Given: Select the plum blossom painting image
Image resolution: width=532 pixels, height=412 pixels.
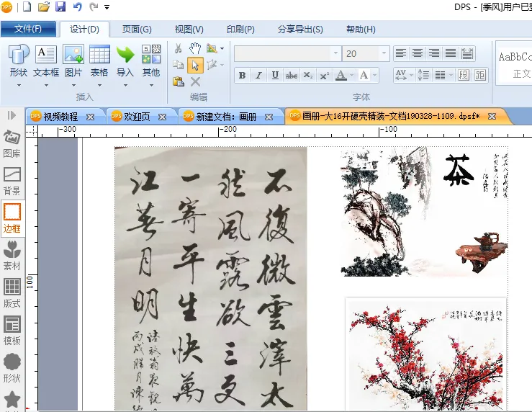Looking at the screenshot, I should point(425,353).
